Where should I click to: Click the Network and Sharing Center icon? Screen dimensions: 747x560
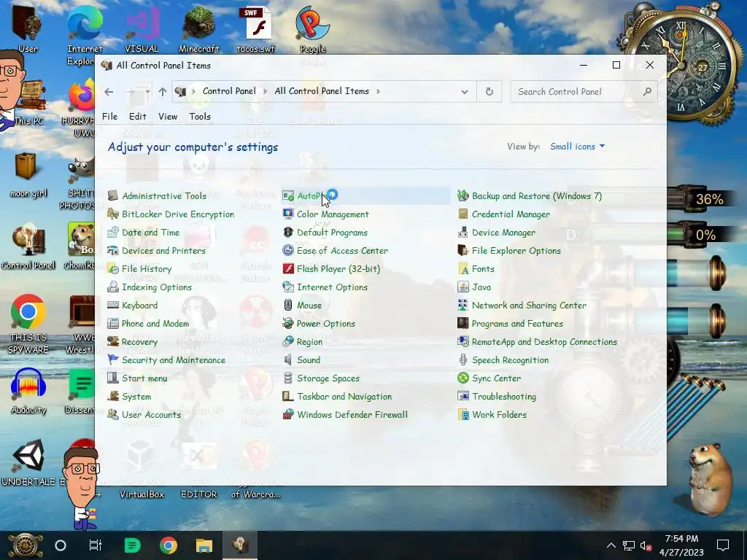coord(462,306)
